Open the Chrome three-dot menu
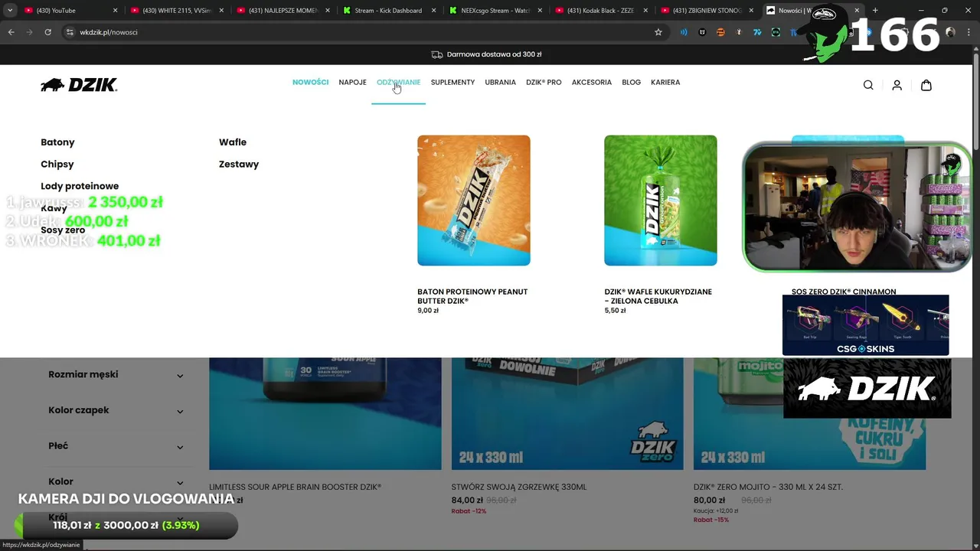 [969, 32]
